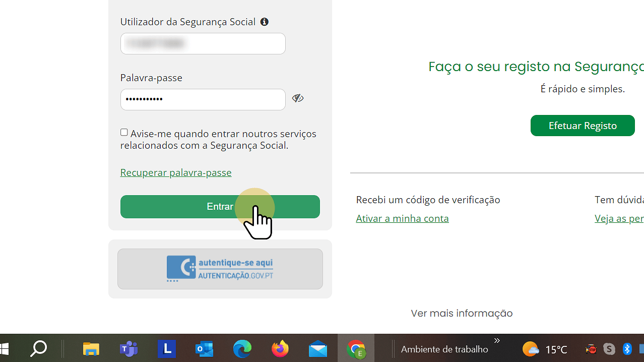Open the Autenticação.gov.pt authentication logo
Screen dimensions: 644x362
click(x=220, y=268)
